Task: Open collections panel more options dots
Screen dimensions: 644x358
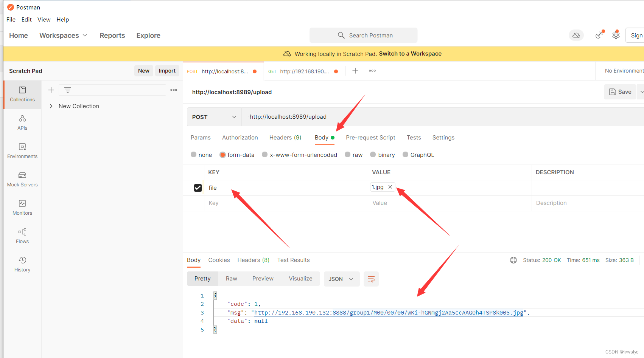Action: (174, 90)
